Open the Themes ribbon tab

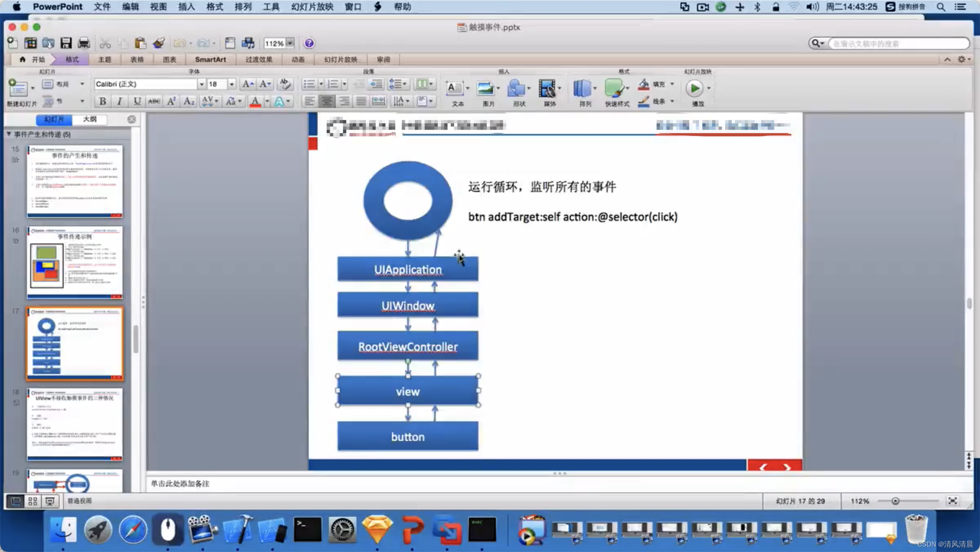tap(105, 60)
